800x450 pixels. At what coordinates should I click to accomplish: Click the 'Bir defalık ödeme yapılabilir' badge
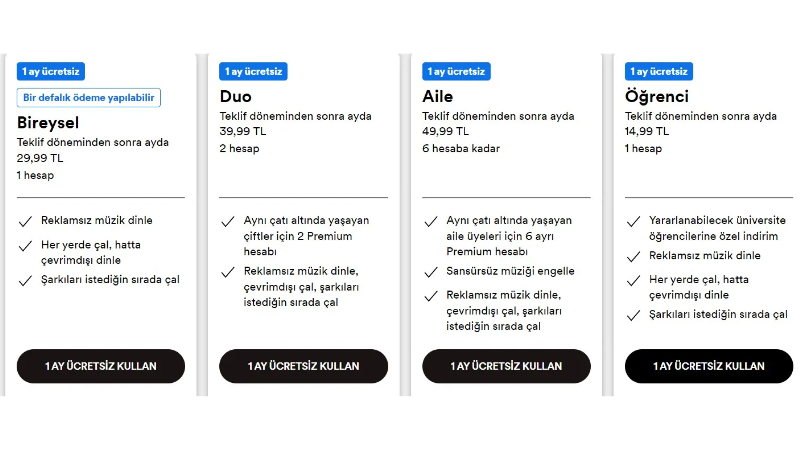pos(89,97)
